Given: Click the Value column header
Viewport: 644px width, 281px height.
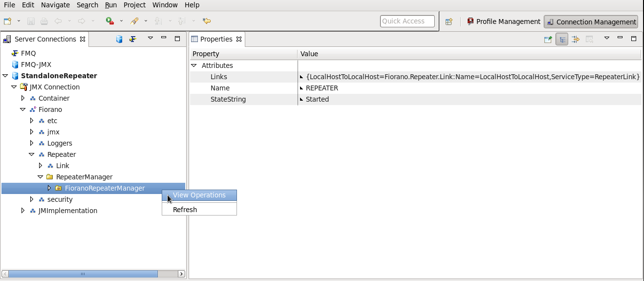Looking at the screenshot, I should click(x=469, y=54).
